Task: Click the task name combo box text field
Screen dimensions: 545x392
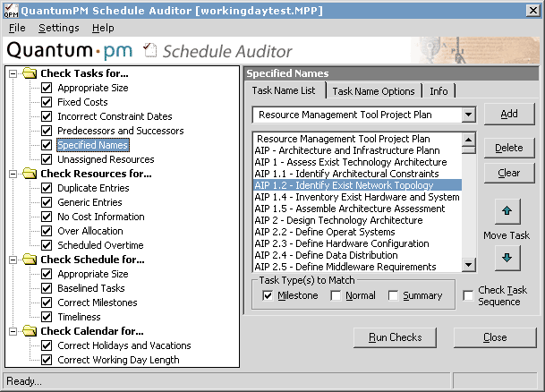Action: tap(358, 115)
